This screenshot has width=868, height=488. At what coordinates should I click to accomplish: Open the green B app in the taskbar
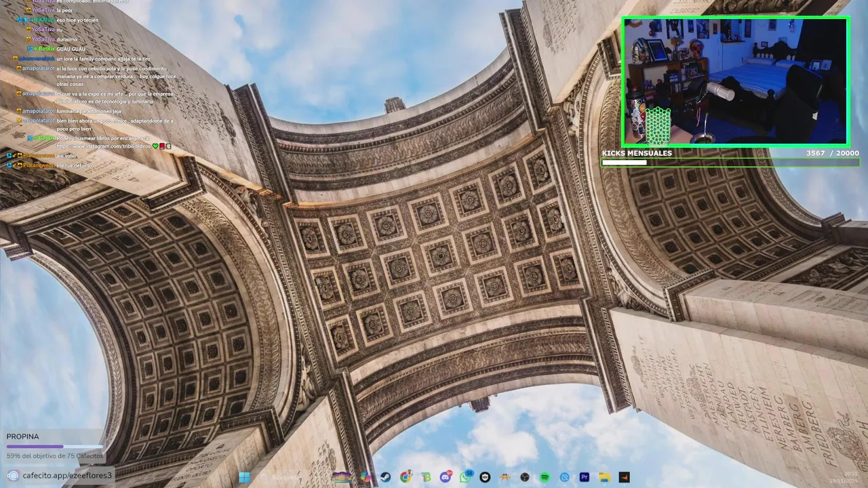point(426,477)
